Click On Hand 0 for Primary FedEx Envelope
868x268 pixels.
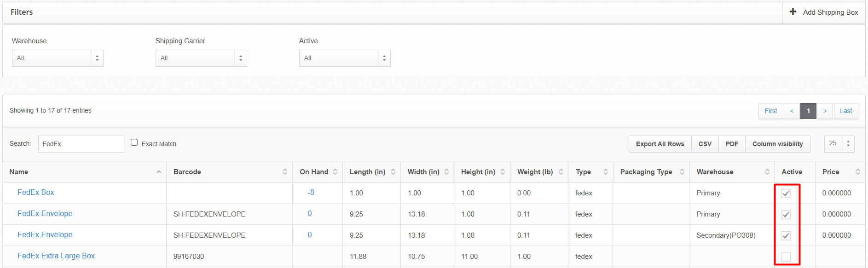click(x=310, y=213)
